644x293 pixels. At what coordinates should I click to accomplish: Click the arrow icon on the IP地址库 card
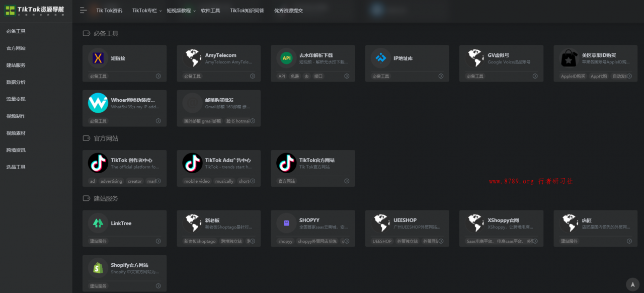tap(441, 76)
